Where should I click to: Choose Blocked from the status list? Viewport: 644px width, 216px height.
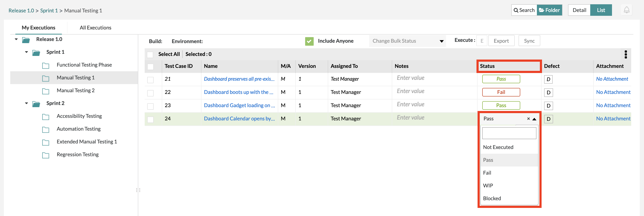(x=509, y=198)
